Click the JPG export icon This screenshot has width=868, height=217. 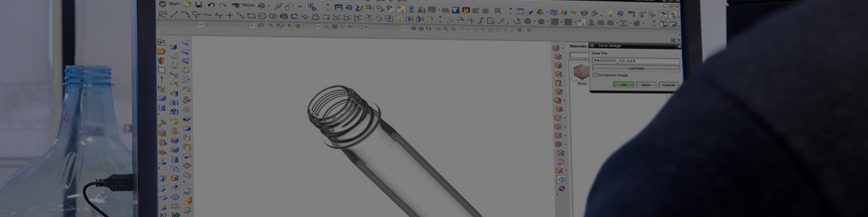pos(632,14)
